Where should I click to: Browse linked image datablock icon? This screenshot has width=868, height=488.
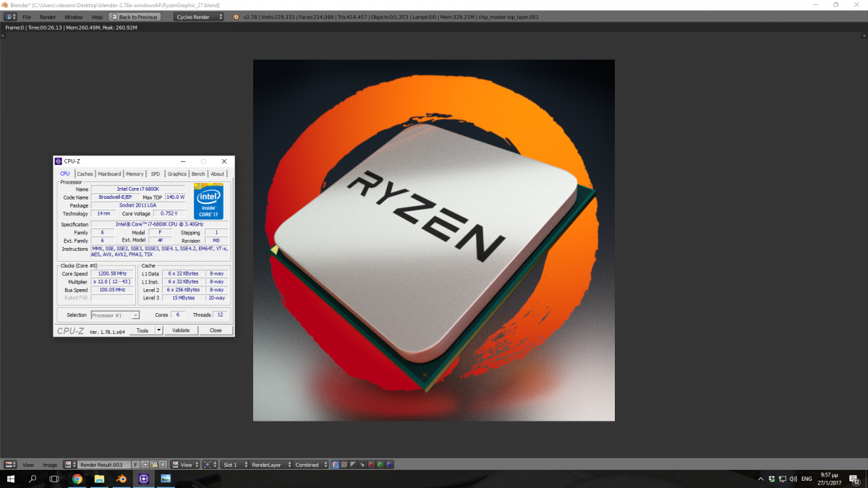click(x=69, y=465)
